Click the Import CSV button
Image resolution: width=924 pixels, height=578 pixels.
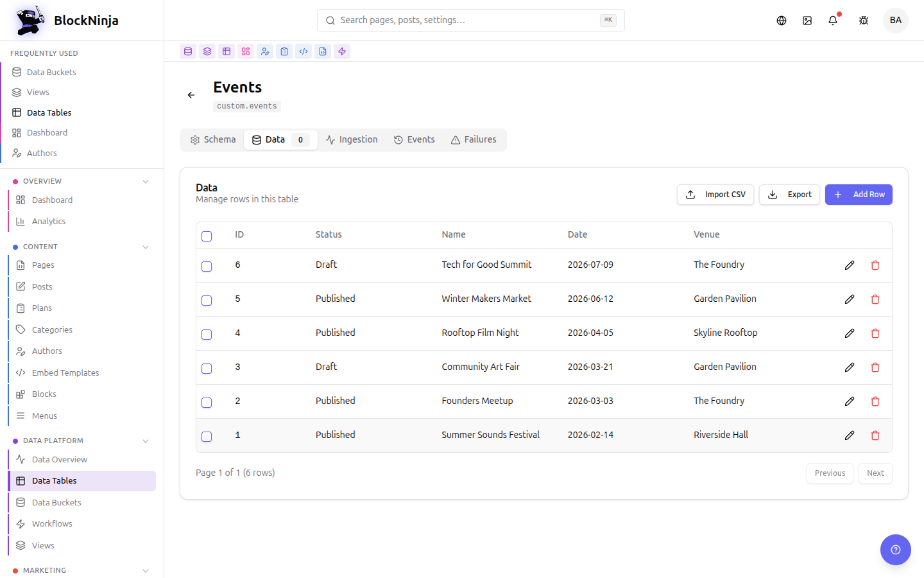tap(715, 195)
